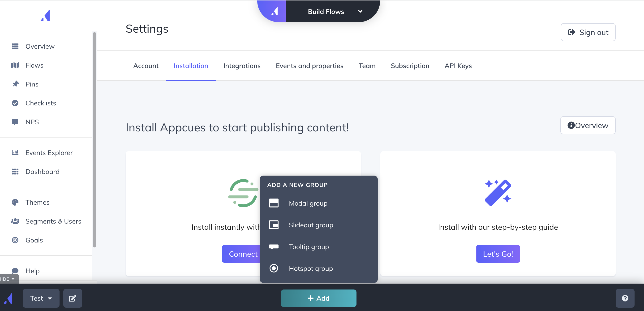Click the Goals icon in sidebar

pyautogui.click(x=15, y=240)
